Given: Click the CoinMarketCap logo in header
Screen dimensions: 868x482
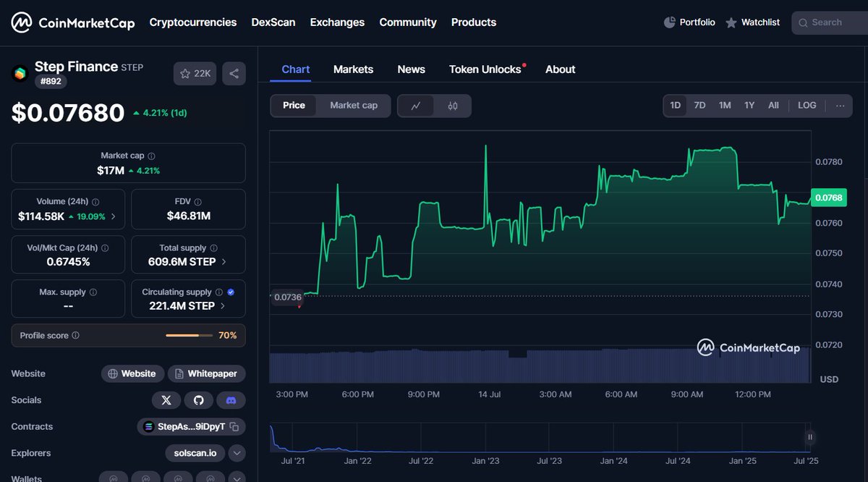Looking at the screenshot, I should pos(72,22).
